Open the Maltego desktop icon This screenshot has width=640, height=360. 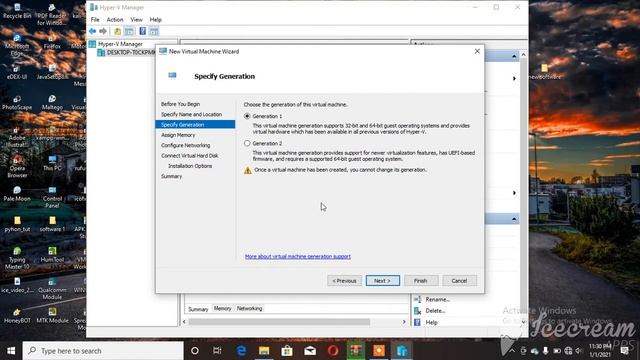[x=52, y=103]
